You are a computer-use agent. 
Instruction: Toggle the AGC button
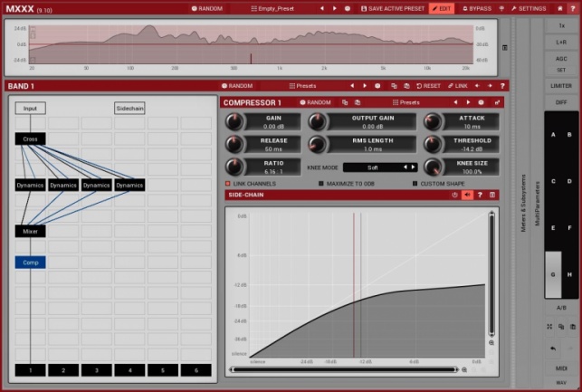pos(561,59)
